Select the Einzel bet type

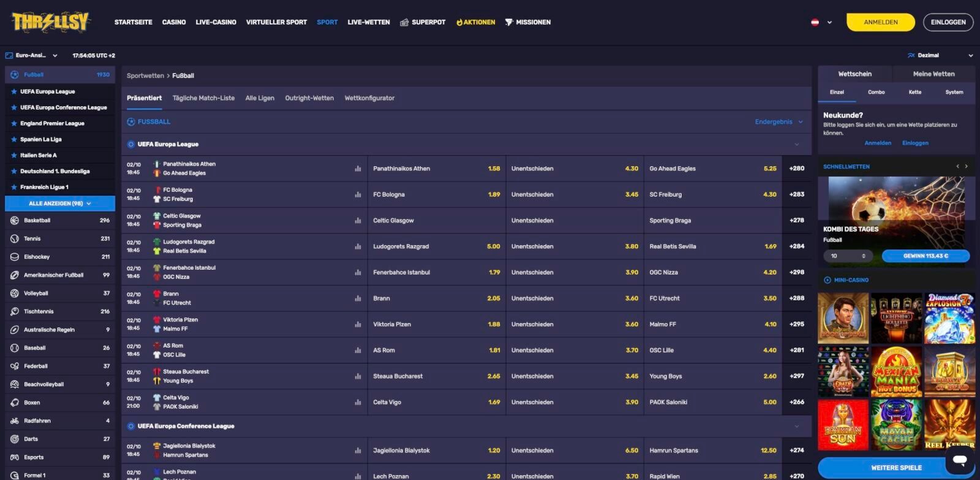click(x=837, y=93)
